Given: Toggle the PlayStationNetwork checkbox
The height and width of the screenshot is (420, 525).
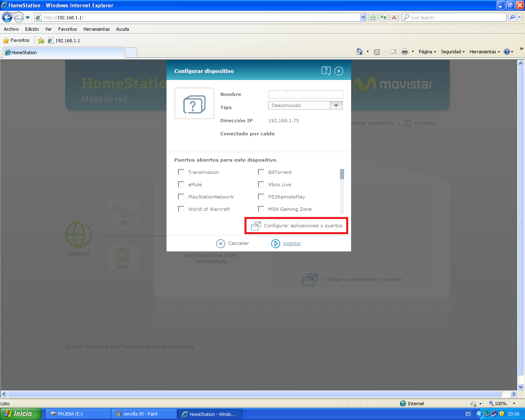Looking at the screenshot, I should (x=181, y=197).
